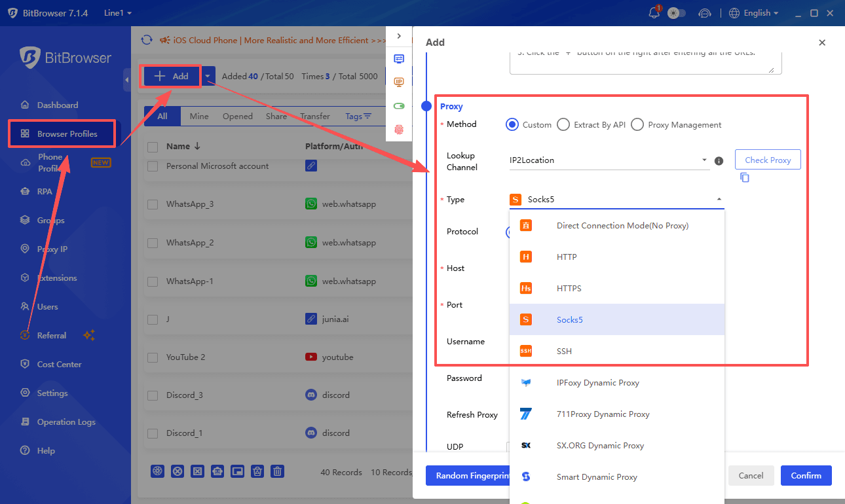The width and height of the screenshot is (845, 504).
Task: Switch to the Opened tab
Action: 238,117
